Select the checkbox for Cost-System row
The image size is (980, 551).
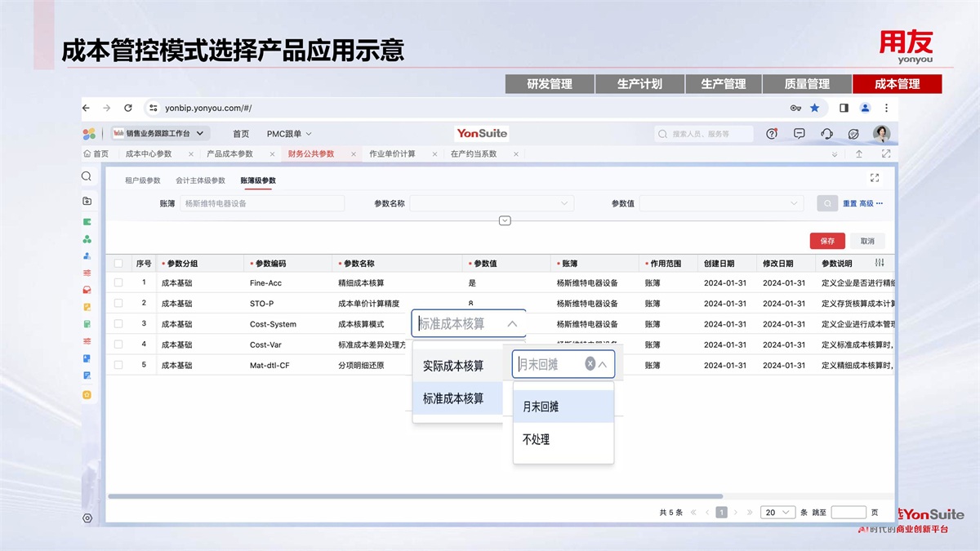[118, 324]
